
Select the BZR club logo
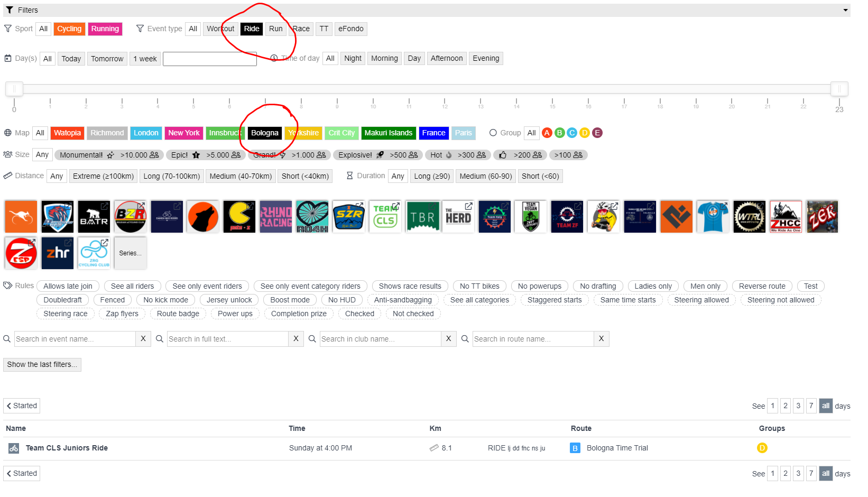130,217
